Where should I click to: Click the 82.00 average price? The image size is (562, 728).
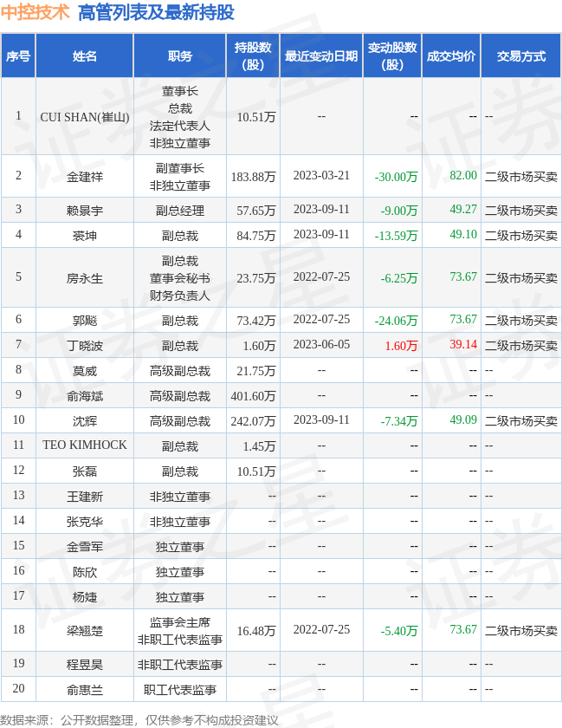(x=463, y=175)
